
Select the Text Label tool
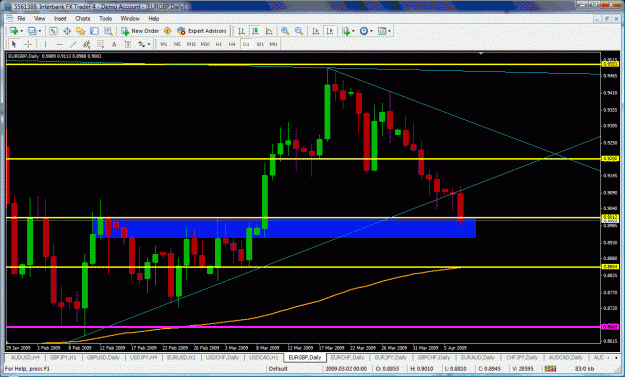(128, 44)
